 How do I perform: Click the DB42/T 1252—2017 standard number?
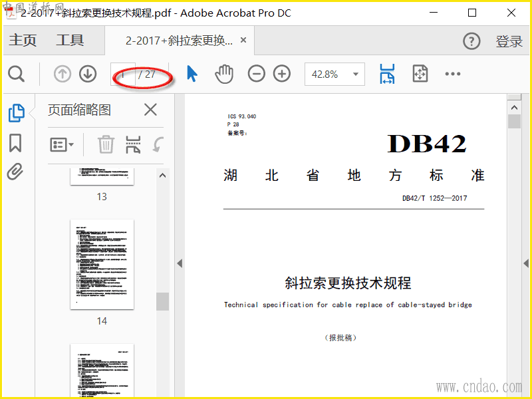435,198
